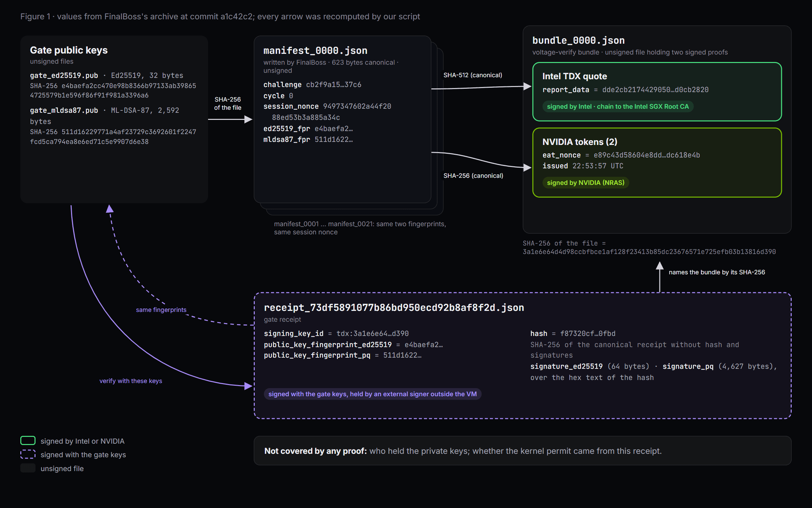Click the 'manifest_0001 … manifest_0021' note

pyautogui.click(x=360, y=228)
